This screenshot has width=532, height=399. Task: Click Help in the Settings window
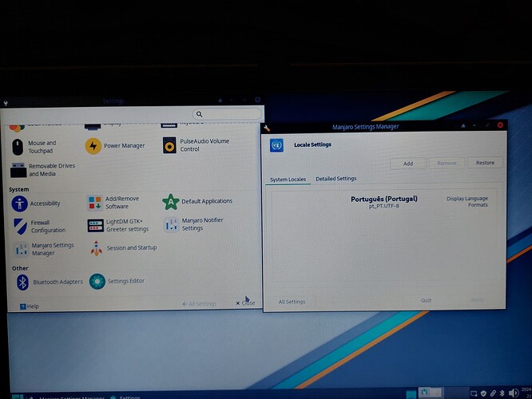[30, 306]
